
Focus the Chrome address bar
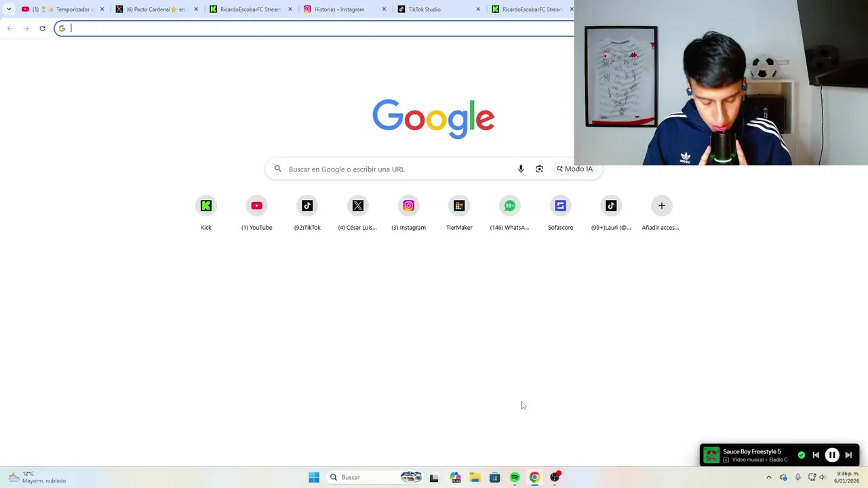pos(315,28)
